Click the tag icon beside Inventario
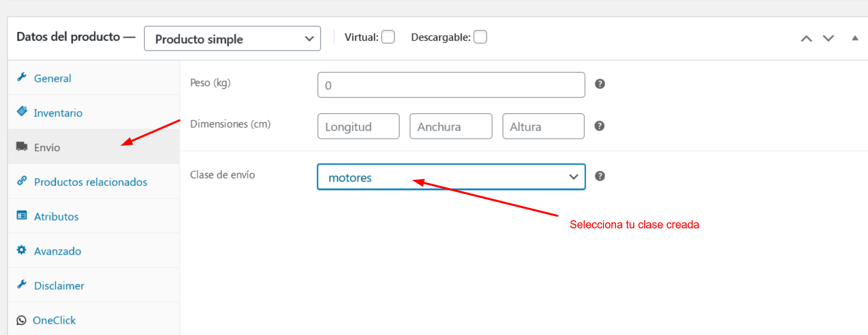Viewport: 868px width, 335px height. click(22, 111)
